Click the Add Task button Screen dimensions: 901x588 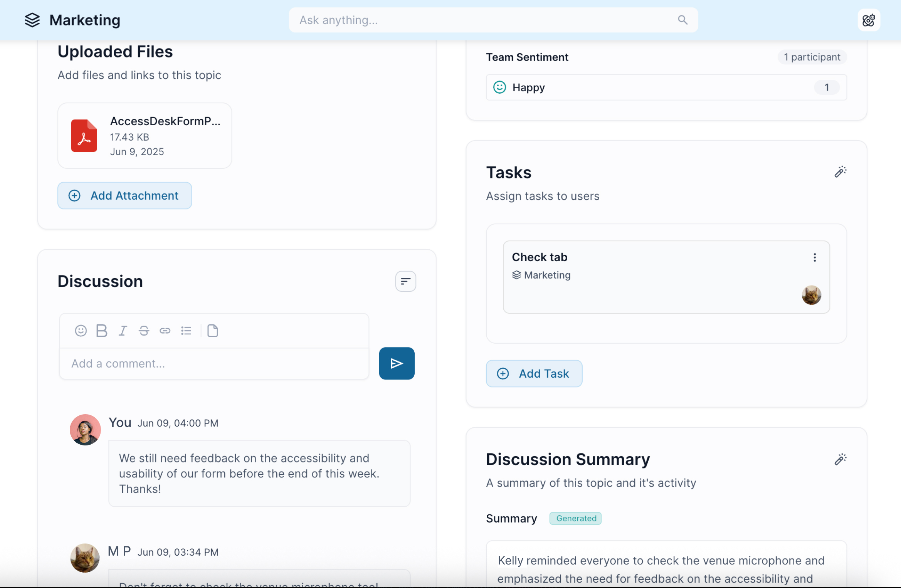pyautogui.click(x=534, y=373)
